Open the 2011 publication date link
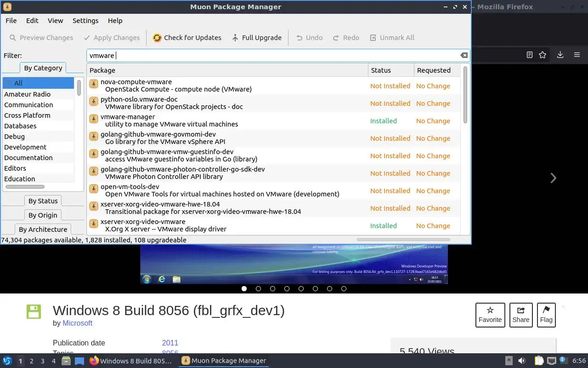This screenshot has height=368, width=588. click(x=170, y=343)
